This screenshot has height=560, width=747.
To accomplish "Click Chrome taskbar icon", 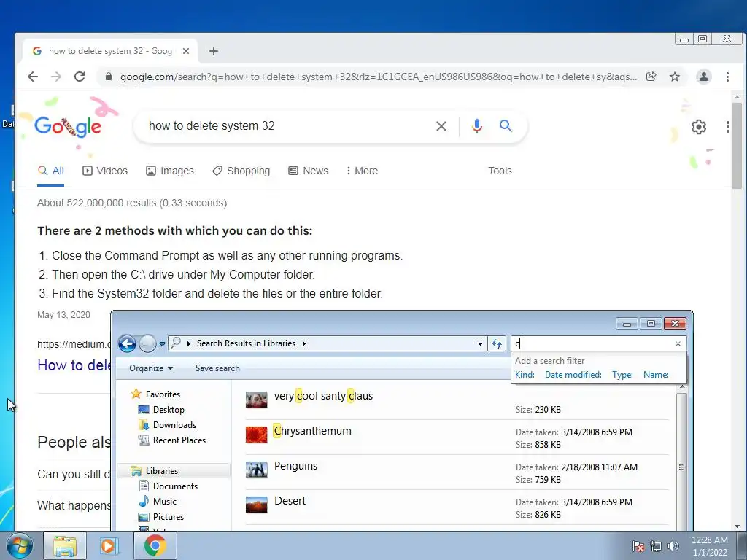I will [155, 545].
